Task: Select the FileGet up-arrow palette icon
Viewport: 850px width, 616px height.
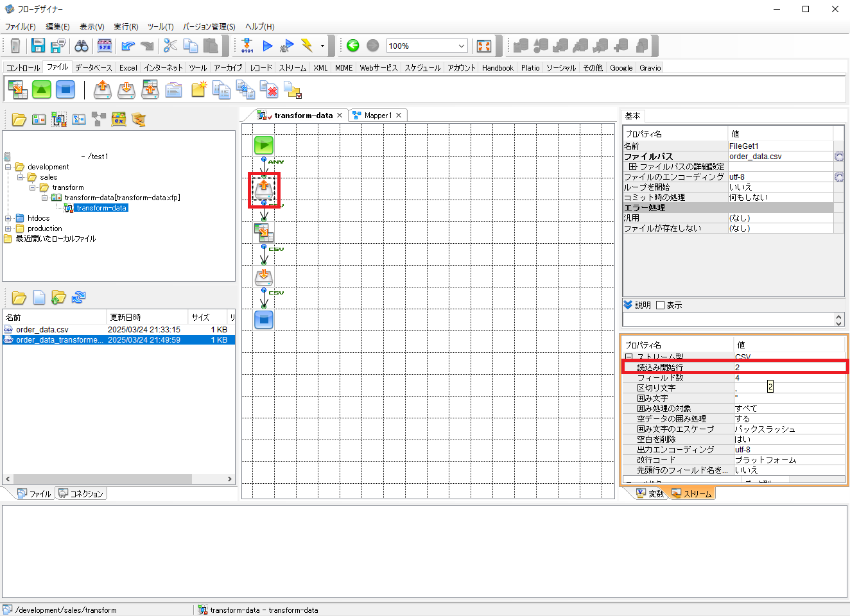Action: click(x=102, y=89)
